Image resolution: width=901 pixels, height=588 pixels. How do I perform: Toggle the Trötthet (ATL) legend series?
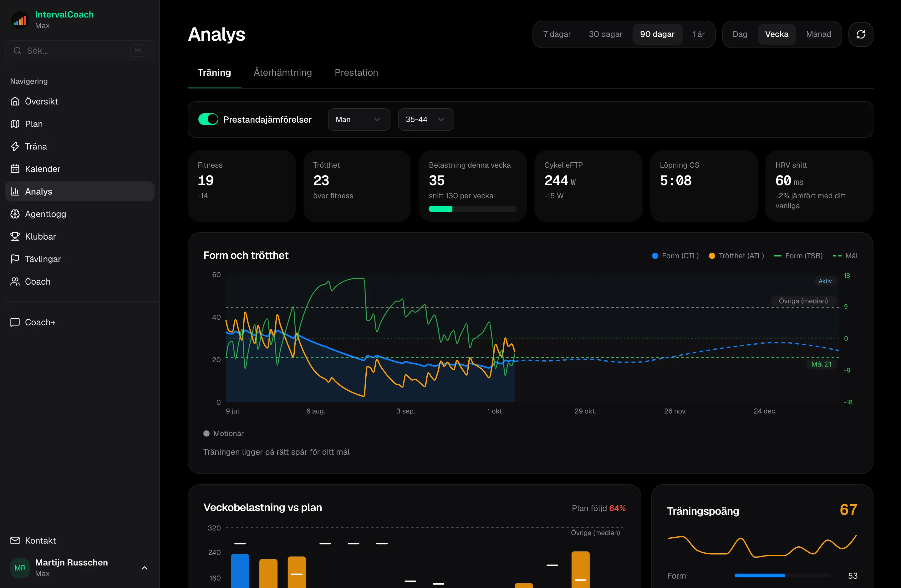(736, 256)
